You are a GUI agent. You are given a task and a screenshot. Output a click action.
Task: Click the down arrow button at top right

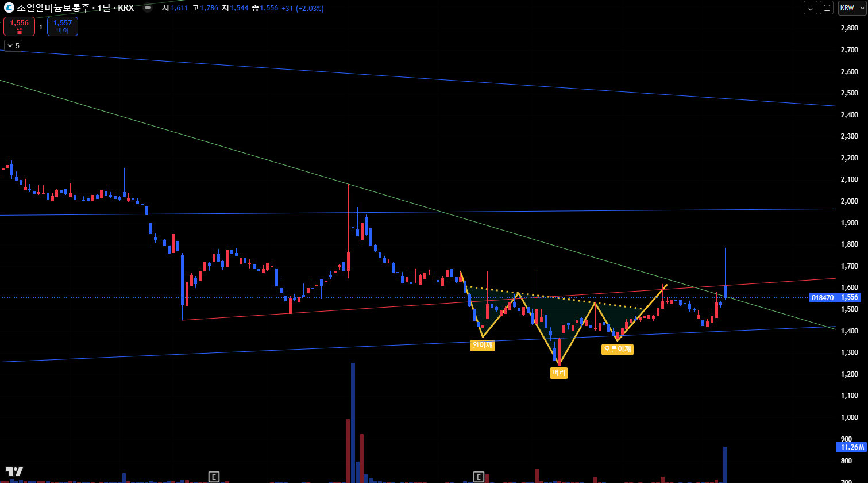tap(810, 8)
